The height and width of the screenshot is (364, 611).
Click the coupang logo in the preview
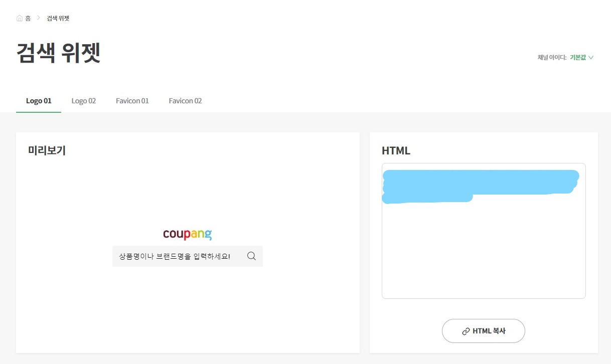pos(188,234)
